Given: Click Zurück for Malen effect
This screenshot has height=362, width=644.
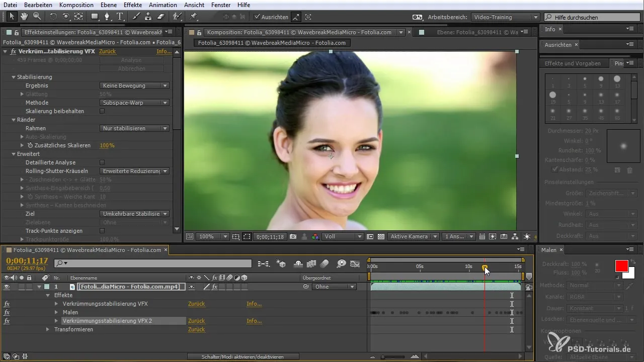Looking at the screenshot, I should pos(196,312).
